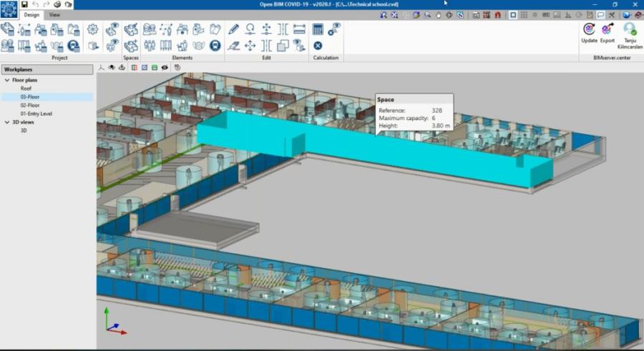
Task: Select the four-arrow Move tool in Edit
Action: 250,46
